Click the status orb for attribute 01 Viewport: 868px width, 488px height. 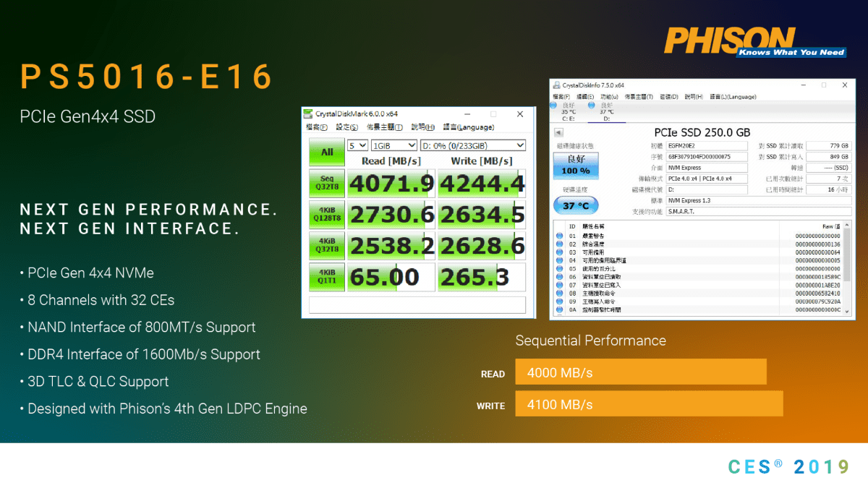pos(559,236)
